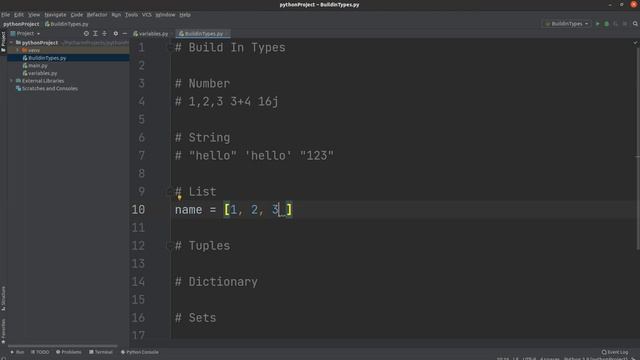The image size is (640, 360).
Task: Click the '# Sets' comment on line 16
Action: coord(196,318)
